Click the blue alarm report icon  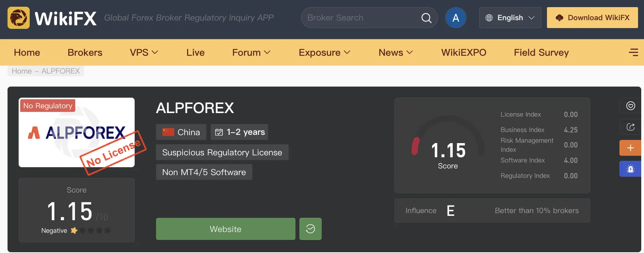[631, 169]
